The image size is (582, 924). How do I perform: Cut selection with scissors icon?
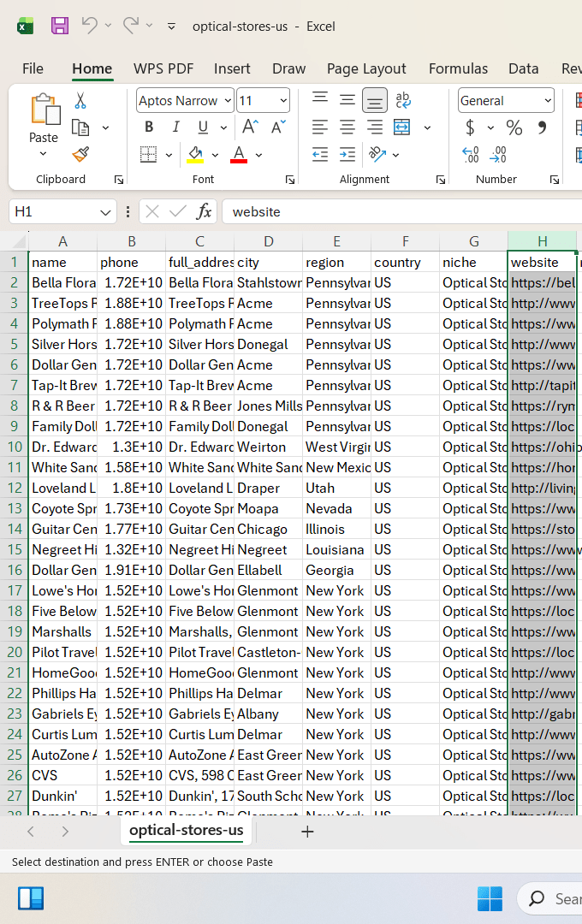pyautogui.click(x=80, y=101)
